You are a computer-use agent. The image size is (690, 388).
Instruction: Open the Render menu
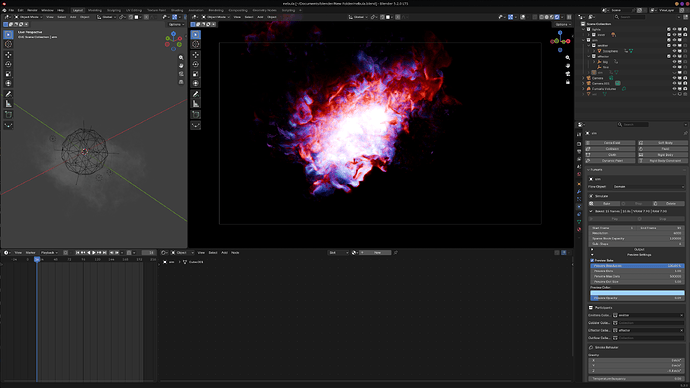pos(32,10)
